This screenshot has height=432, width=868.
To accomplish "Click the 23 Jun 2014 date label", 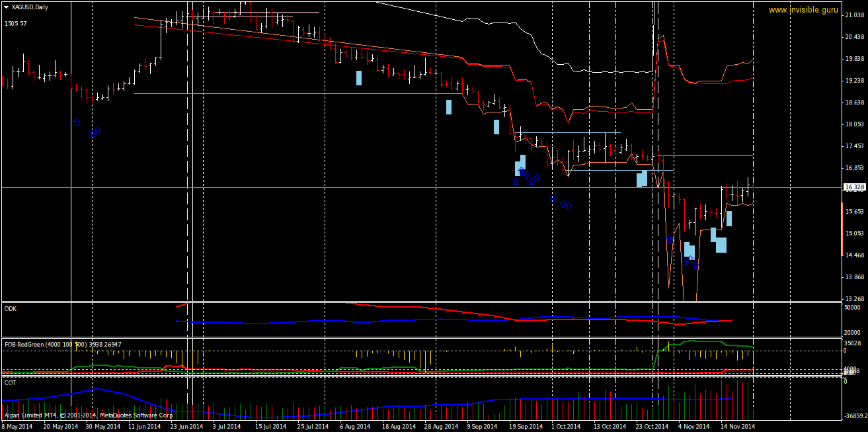I will (x=186, y=427).
